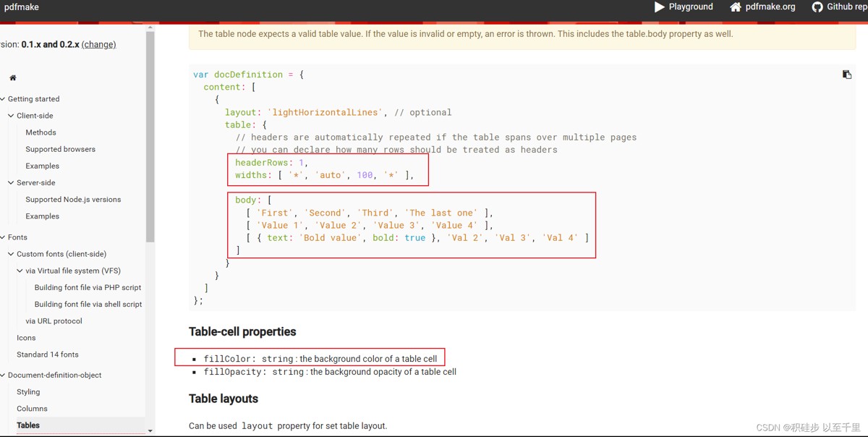868x437 pixels.
Task: Collapse Custom fonts (client-side) node
Action: pyautogui.click(x=11, y=254)
